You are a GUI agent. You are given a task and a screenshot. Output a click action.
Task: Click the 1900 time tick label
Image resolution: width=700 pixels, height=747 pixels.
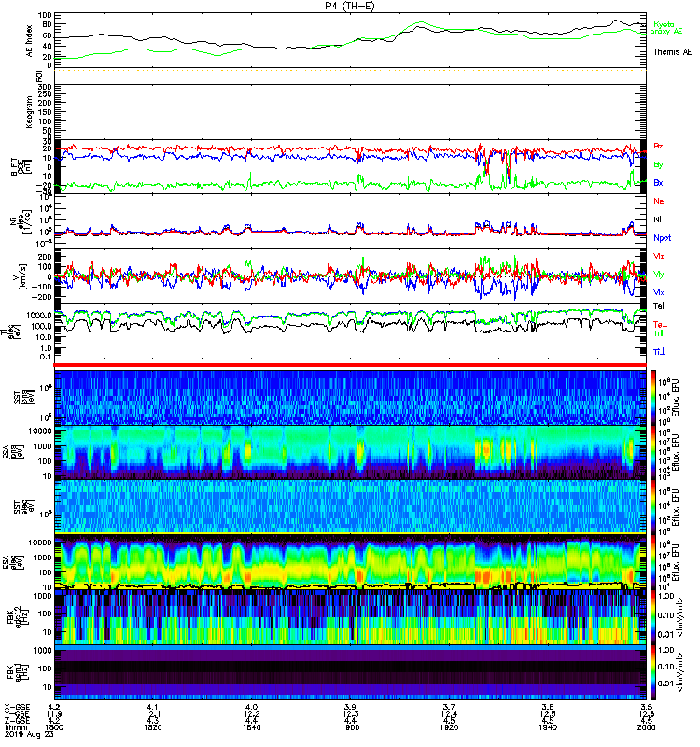point(350,727)
